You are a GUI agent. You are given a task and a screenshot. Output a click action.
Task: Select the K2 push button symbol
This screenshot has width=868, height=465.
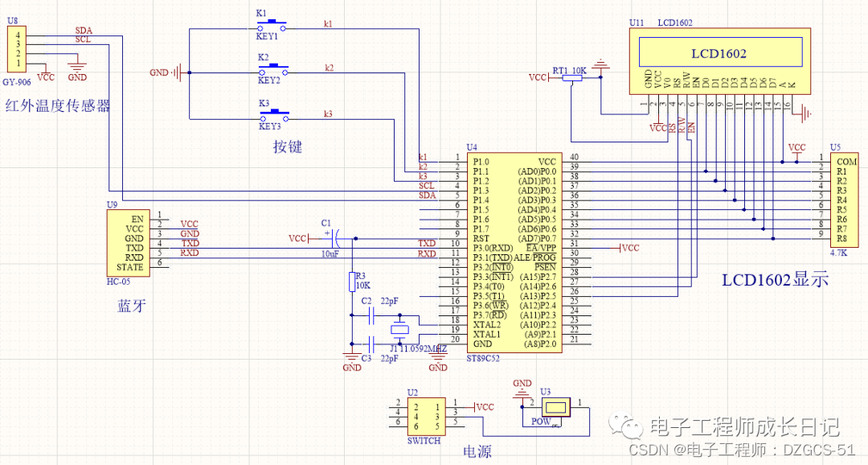(273, 70)
